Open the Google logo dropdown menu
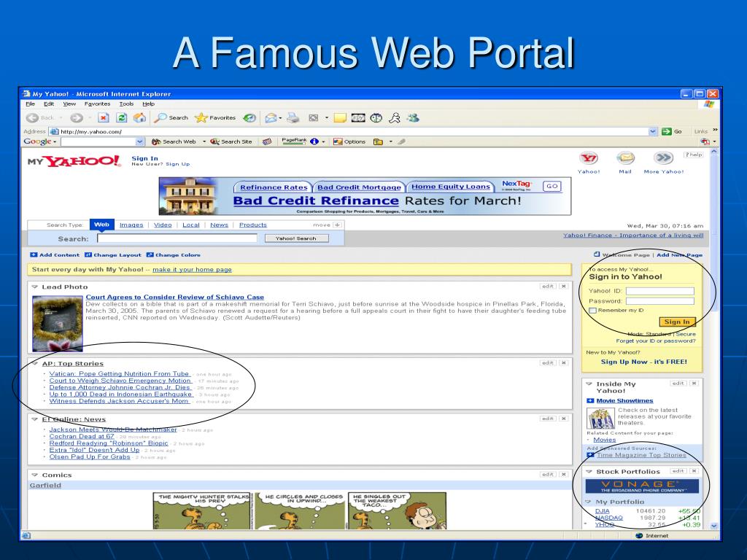Screen dimensions: 747x560 tap(40, 141)
